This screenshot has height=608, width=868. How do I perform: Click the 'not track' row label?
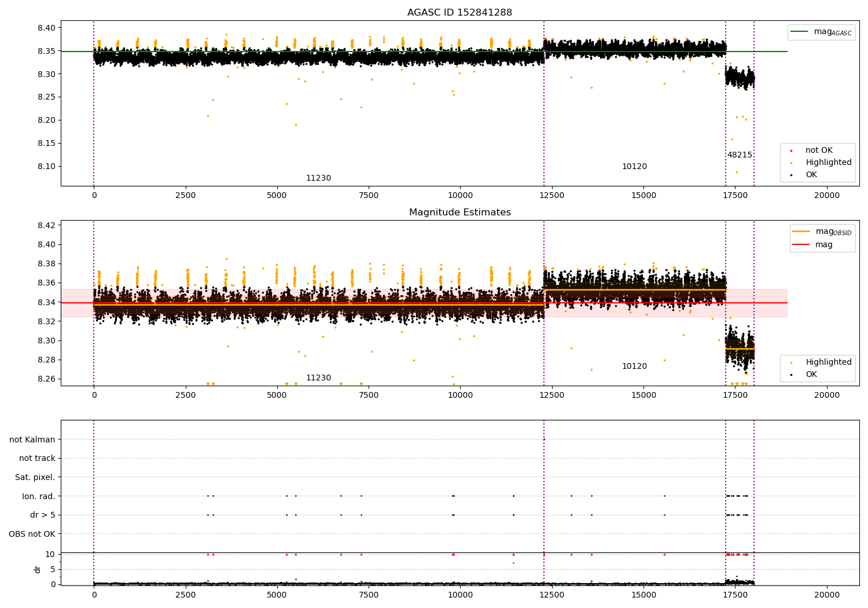point(37,459)
